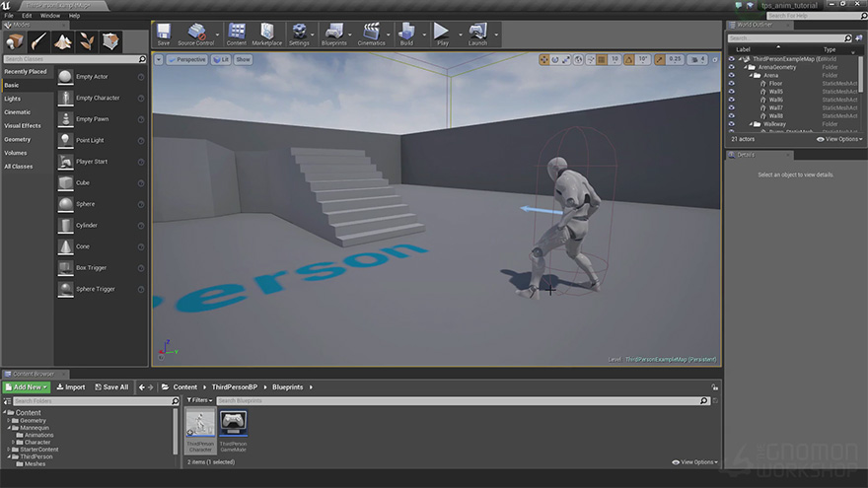Click the Player Start icon

click(65, 162)
